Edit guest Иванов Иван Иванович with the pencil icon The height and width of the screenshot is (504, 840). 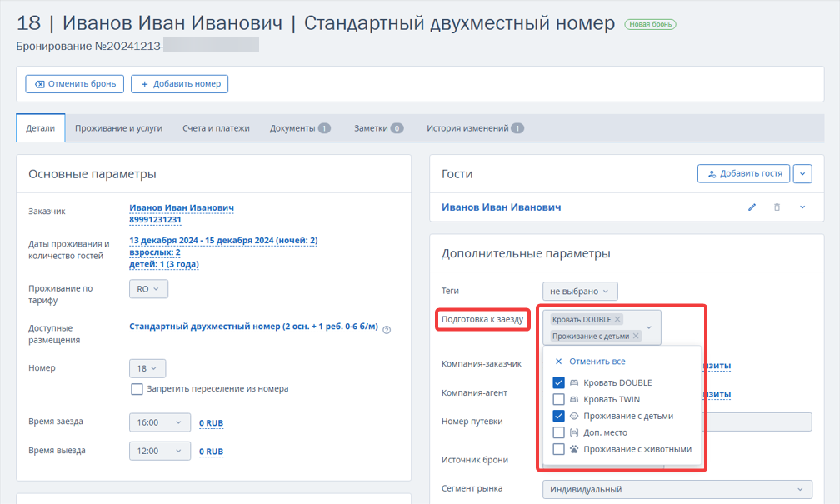[x=752, y=207]
